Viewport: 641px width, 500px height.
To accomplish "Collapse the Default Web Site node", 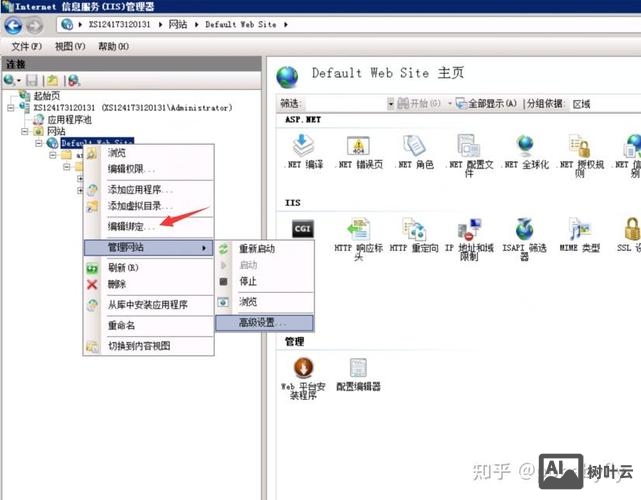I will pyautogui.click(x=38, y=143).
